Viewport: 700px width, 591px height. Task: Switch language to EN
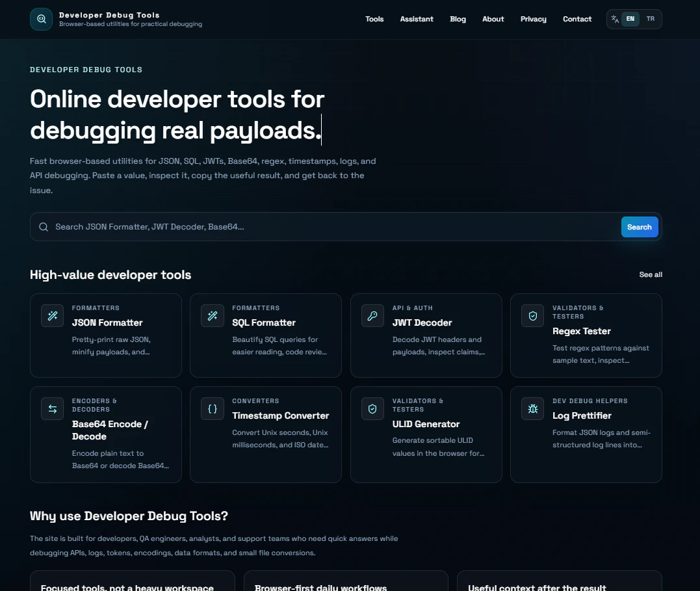coord(630,19)
